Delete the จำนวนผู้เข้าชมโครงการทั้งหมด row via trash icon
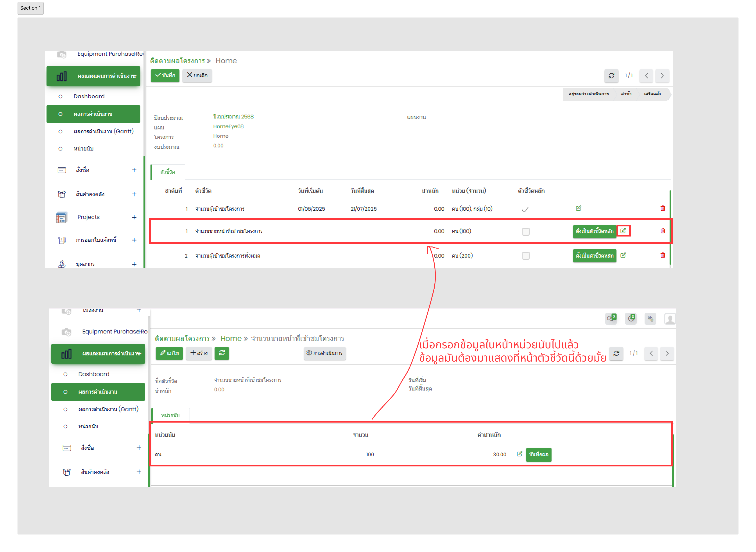This screenshot has width=756, height=552. [663, 255]
